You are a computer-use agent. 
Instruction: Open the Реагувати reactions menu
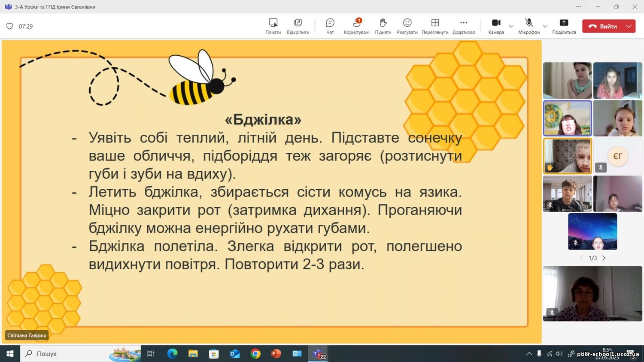(407, 26)
